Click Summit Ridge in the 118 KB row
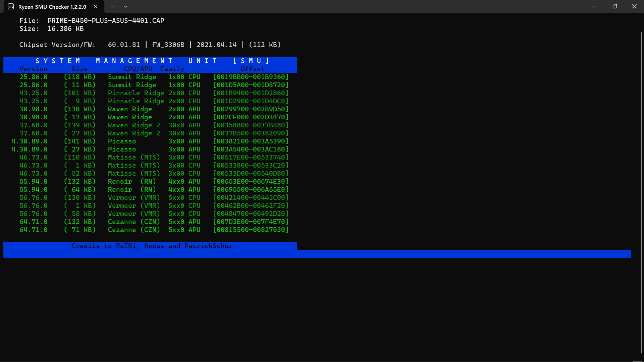The height and width of the screenshot is (362, 644). [132, 77]
